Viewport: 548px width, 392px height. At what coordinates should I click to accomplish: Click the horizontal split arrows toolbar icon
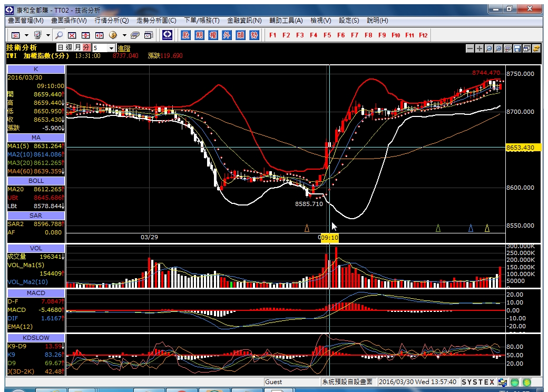pos(100,35)
